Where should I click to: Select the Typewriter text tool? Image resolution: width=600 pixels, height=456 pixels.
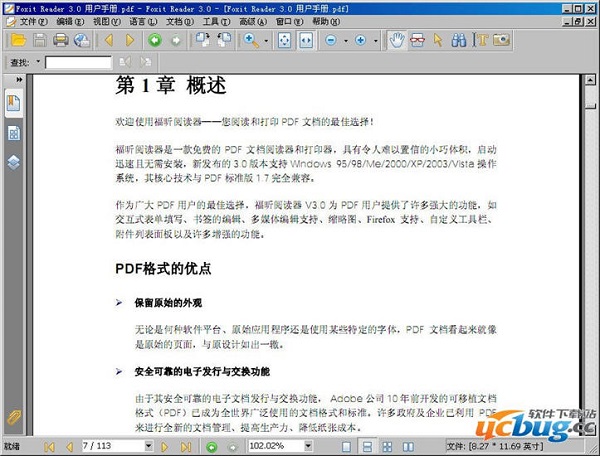(480, 40)
